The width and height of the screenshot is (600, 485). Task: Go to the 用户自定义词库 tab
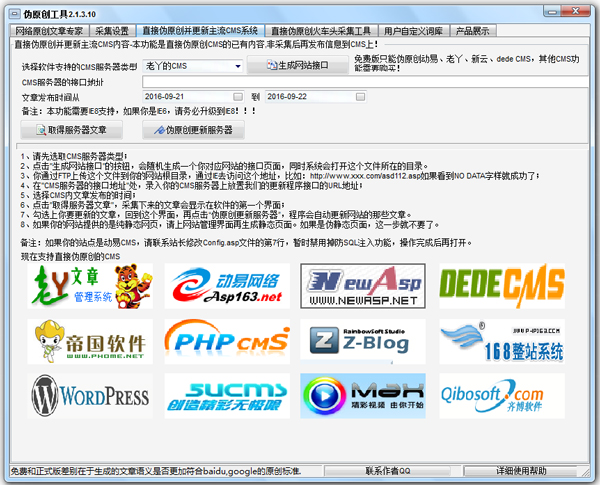coord(414,31)
